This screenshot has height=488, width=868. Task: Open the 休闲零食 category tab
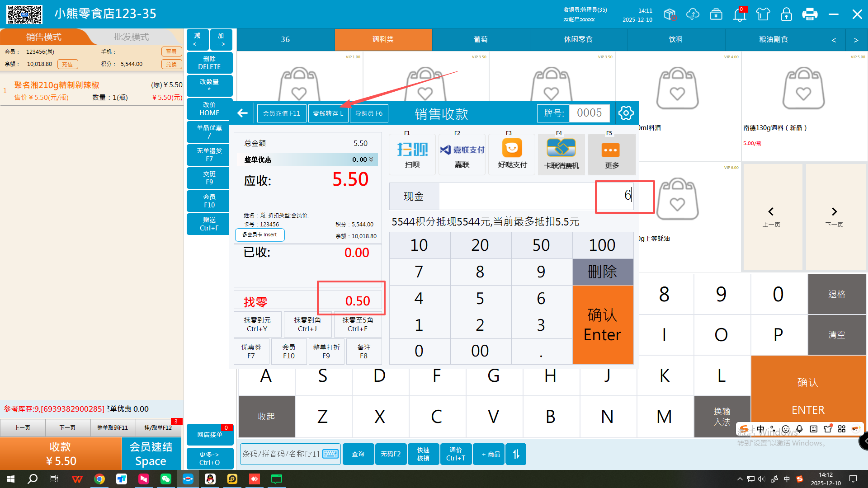coord(578,39)
